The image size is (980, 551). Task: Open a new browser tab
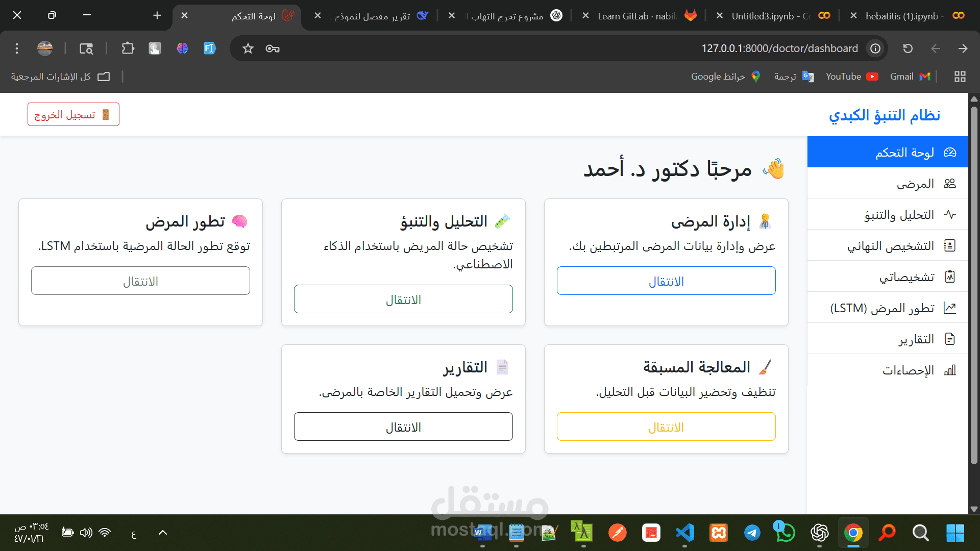[157, 16]
